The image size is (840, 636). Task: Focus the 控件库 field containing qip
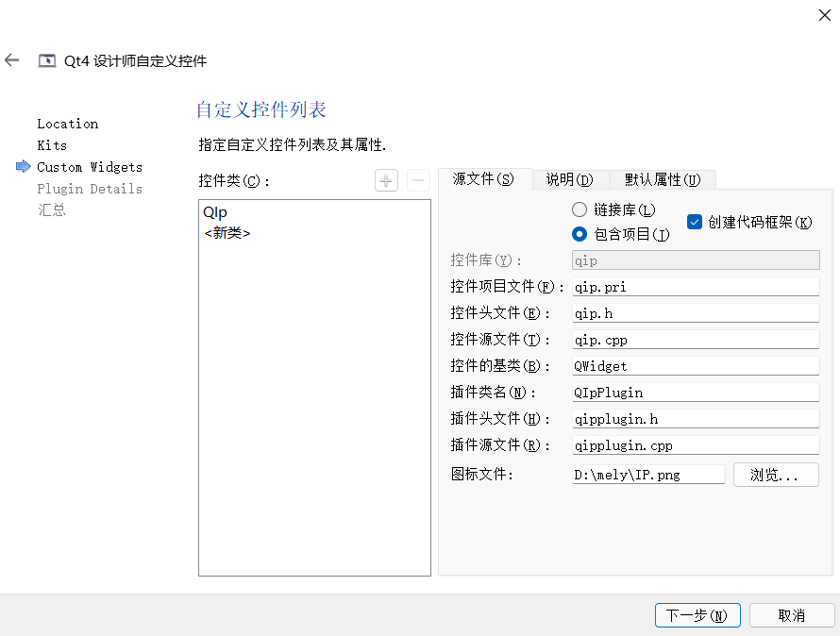point(696,260)
